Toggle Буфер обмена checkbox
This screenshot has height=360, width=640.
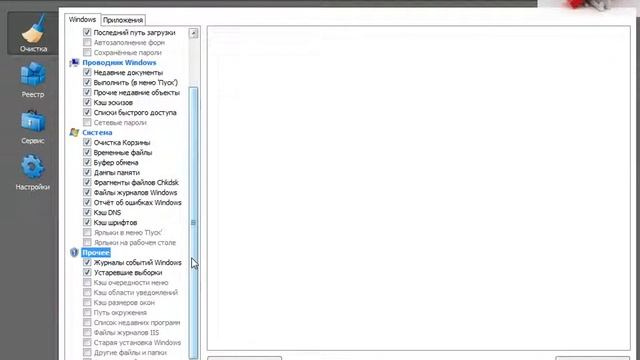click(x=87, y=162)
